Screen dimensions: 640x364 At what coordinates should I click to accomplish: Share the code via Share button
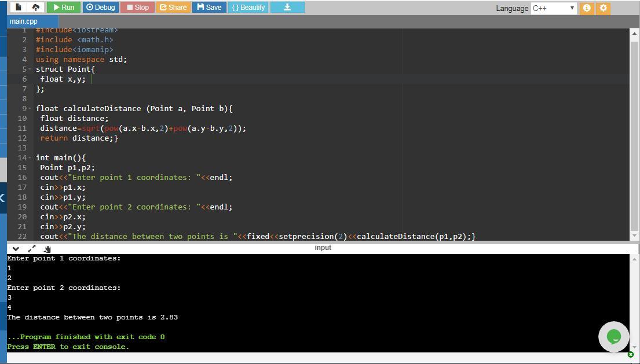click(173, 8)
